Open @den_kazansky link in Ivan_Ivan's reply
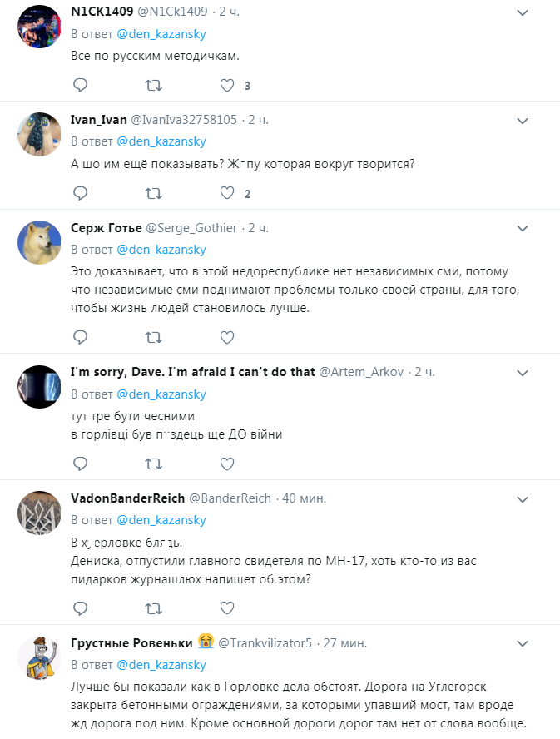 [161, 141]
